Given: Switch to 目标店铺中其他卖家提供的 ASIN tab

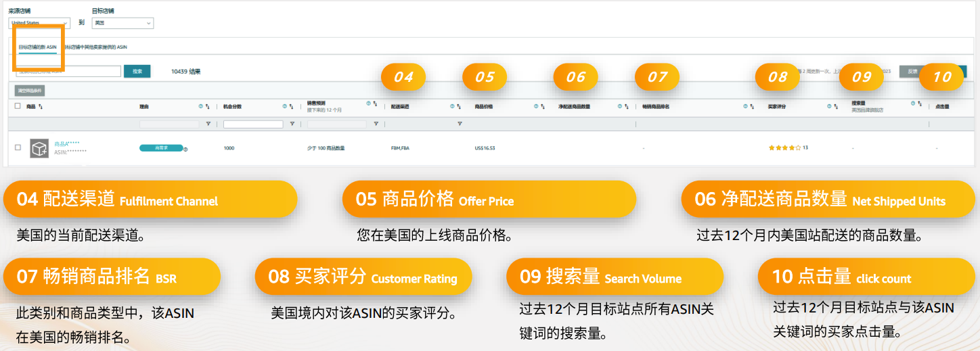Looking at the screenshot, I should point(95,47).
